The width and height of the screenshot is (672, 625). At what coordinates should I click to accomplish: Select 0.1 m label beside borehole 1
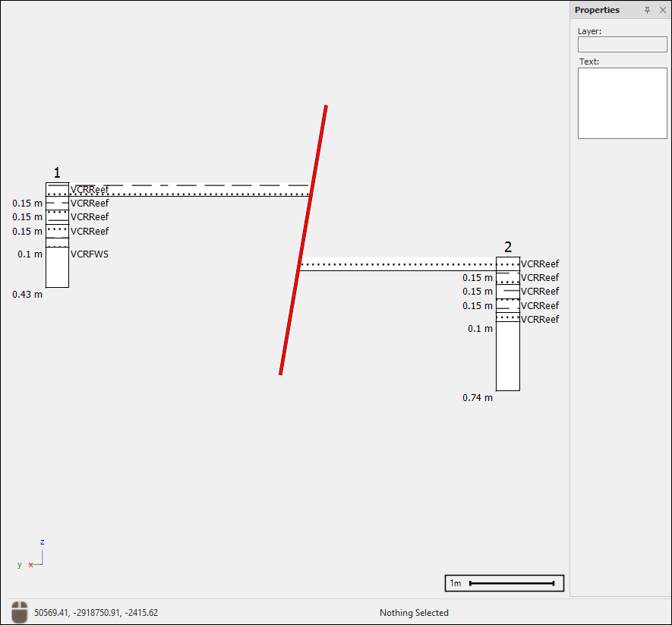30,254
